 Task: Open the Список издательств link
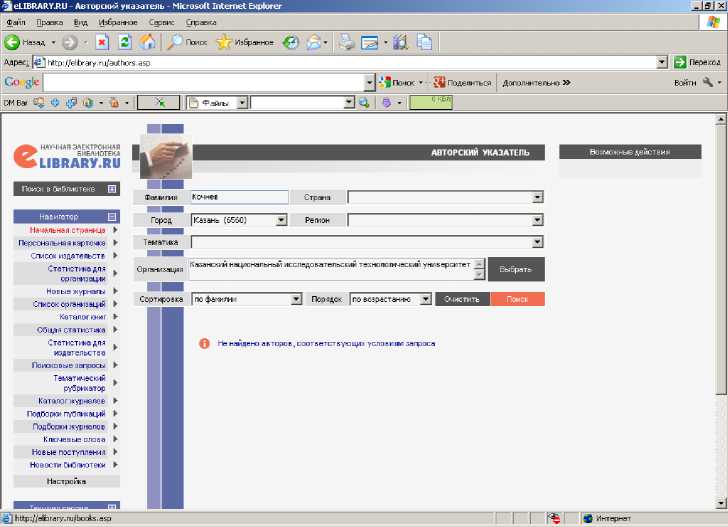coord(68,256)
